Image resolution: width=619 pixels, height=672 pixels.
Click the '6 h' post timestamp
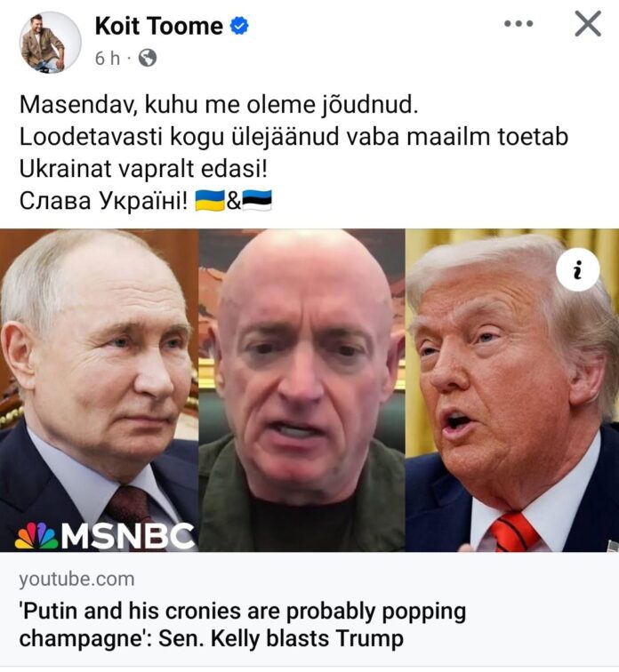click(107, 59)
